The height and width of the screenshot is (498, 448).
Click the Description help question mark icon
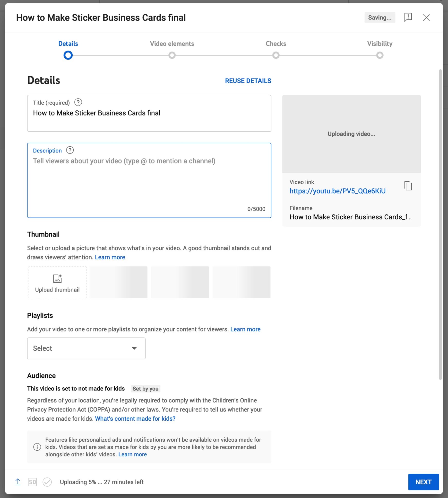click(x=70, y=150)
